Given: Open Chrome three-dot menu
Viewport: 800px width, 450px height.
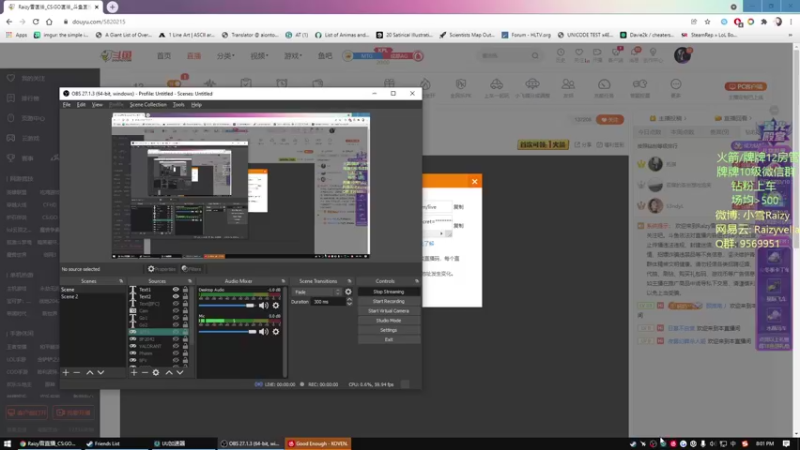Looking at the screenshot, I should pyautogui.click(x=791, y=21).
